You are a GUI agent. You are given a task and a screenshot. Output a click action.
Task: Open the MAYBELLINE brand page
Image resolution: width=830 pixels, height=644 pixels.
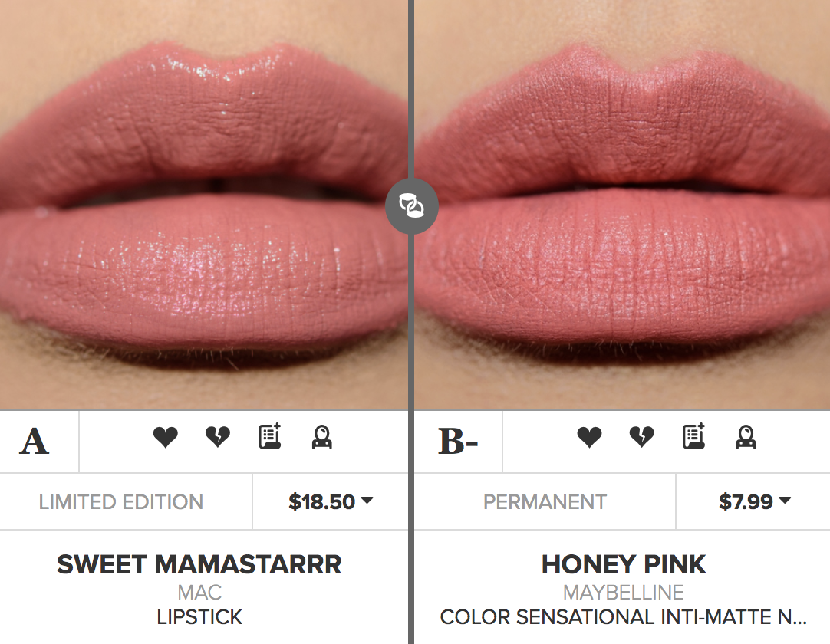[621, 592]
